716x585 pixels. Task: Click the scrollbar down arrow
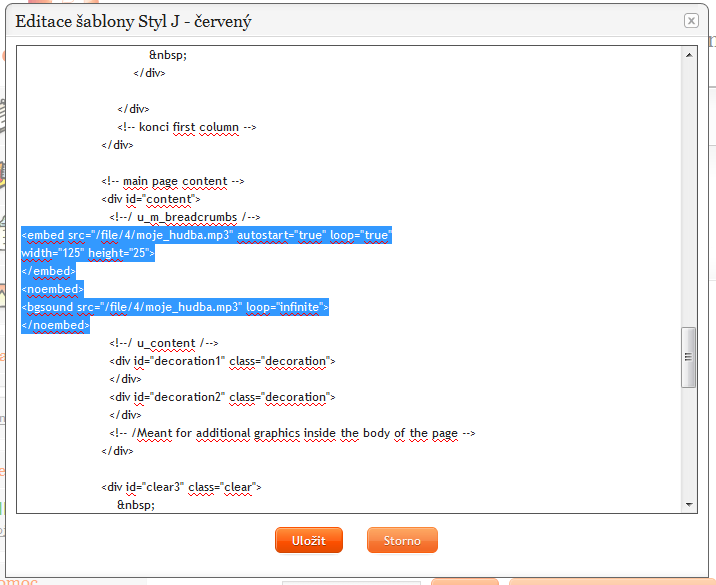pos(689,505)
